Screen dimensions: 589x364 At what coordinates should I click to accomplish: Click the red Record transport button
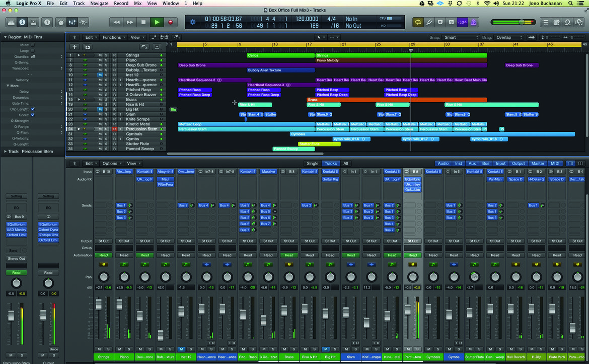[171, 22]
